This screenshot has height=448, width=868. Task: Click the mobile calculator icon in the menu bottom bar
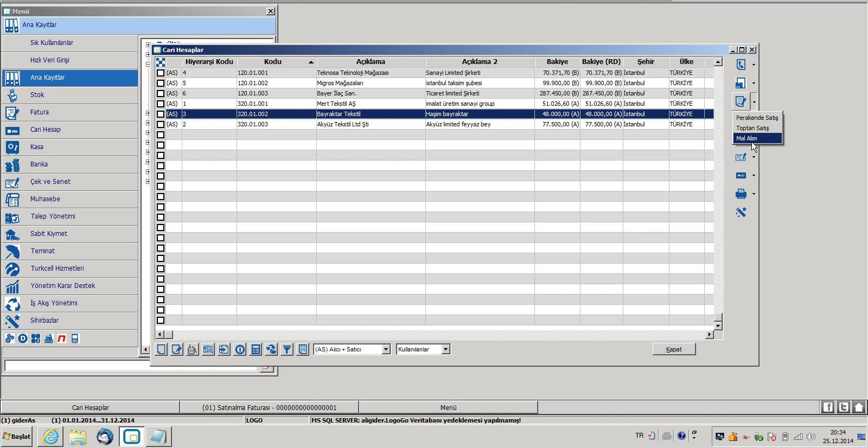75,338
